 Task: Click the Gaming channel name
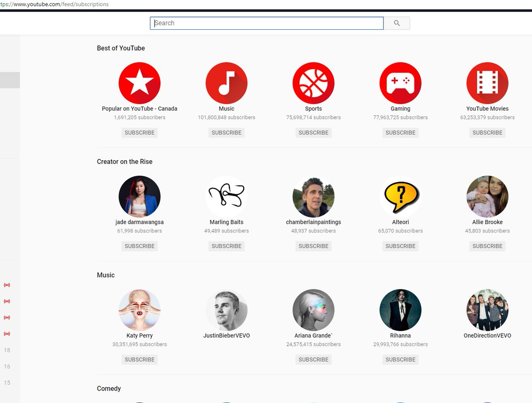[x=400, y=109]
